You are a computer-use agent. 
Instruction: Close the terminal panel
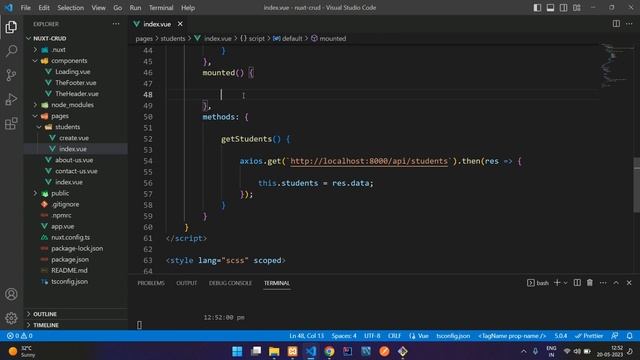629,282
